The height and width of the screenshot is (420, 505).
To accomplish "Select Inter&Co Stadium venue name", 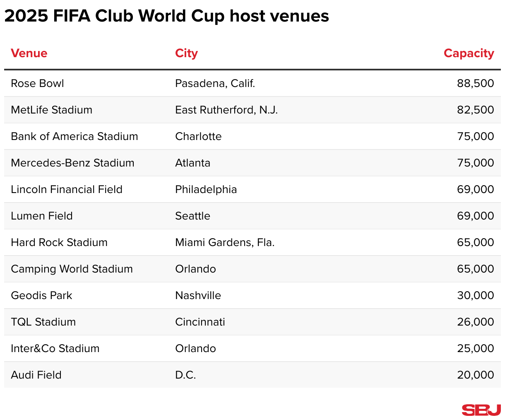I will 55,349.
